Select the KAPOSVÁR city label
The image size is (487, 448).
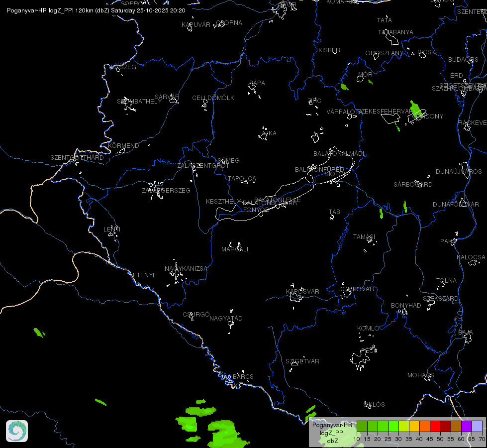302,291
